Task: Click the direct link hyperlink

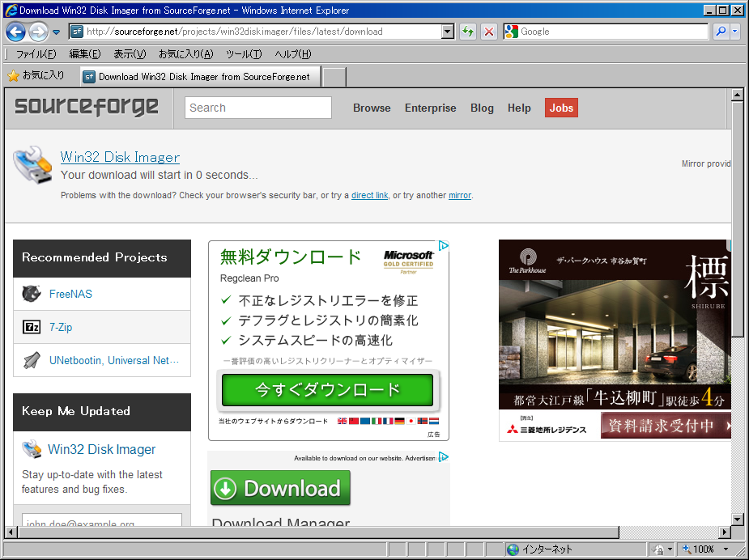Action: (x=370, y=195)
